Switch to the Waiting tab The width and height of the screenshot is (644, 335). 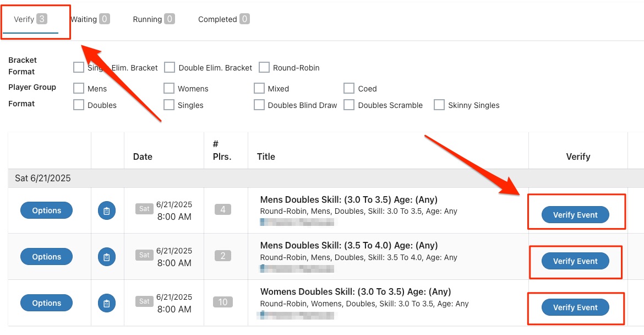[90, 19]
